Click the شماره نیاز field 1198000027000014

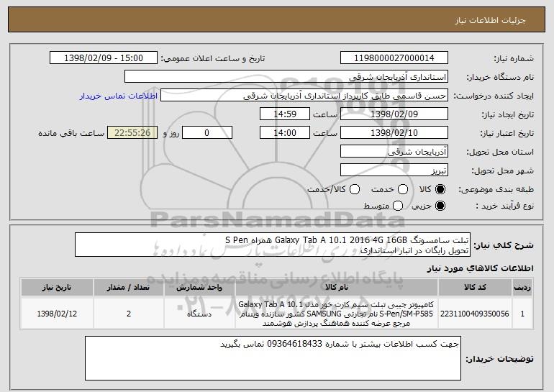(x=394, y=58)
